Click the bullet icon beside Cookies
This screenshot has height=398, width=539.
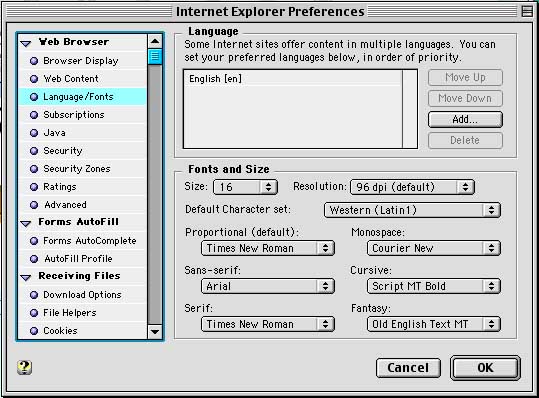pos(34,331)
